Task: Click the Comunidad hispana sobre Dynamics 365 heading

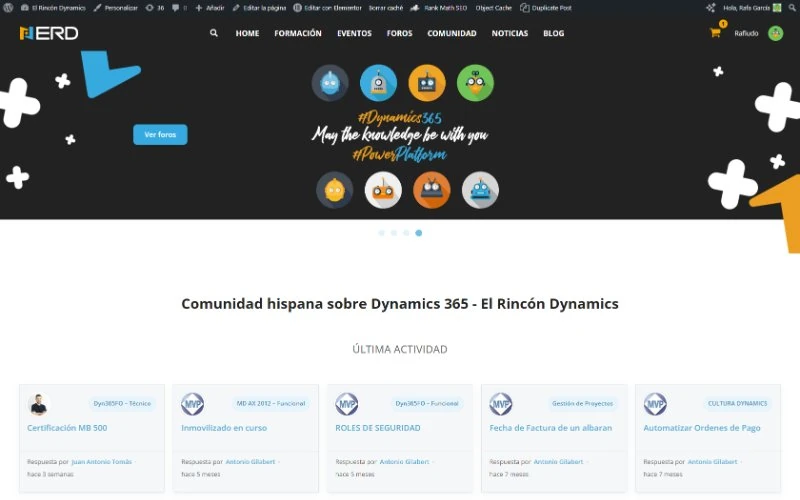Action: pos(399,304)
